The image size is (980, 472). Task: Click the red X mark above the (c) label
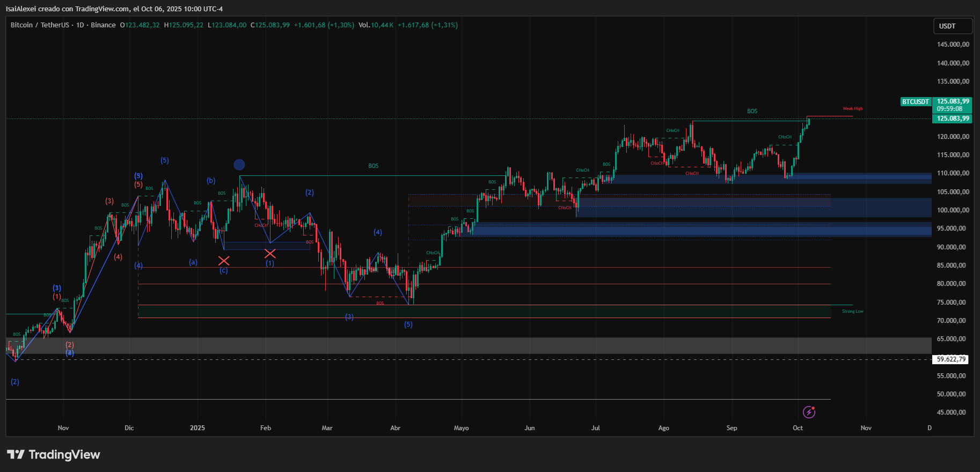point(224,261)
